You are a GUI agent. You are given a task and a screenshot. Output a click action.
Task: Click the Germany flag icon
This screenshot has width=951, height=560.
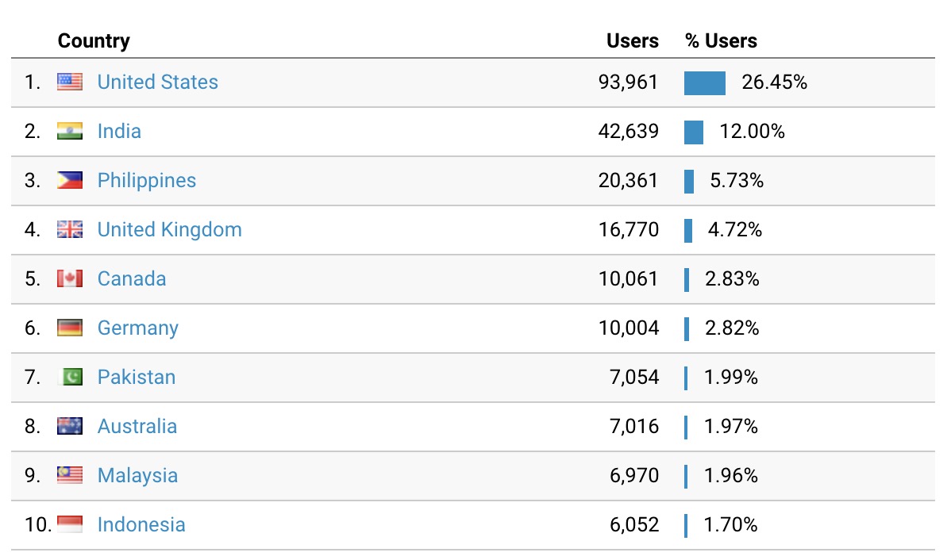pyautogui.click(x=70, y=328)
